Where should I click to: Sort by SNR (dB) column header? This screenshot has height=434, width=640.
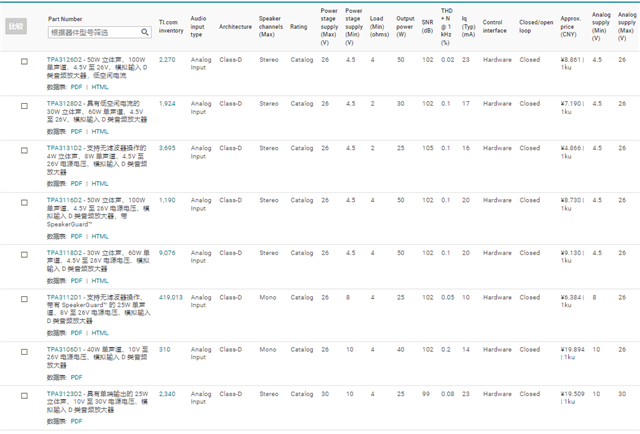click(x=427, y=26)
